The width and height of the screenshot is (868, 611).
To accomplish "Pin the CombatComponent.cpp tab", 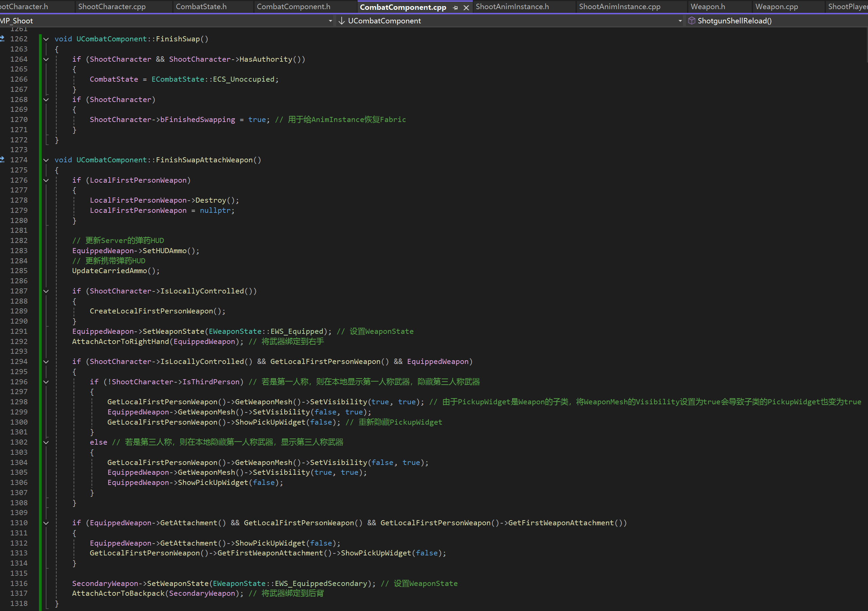I will [455, 7].
